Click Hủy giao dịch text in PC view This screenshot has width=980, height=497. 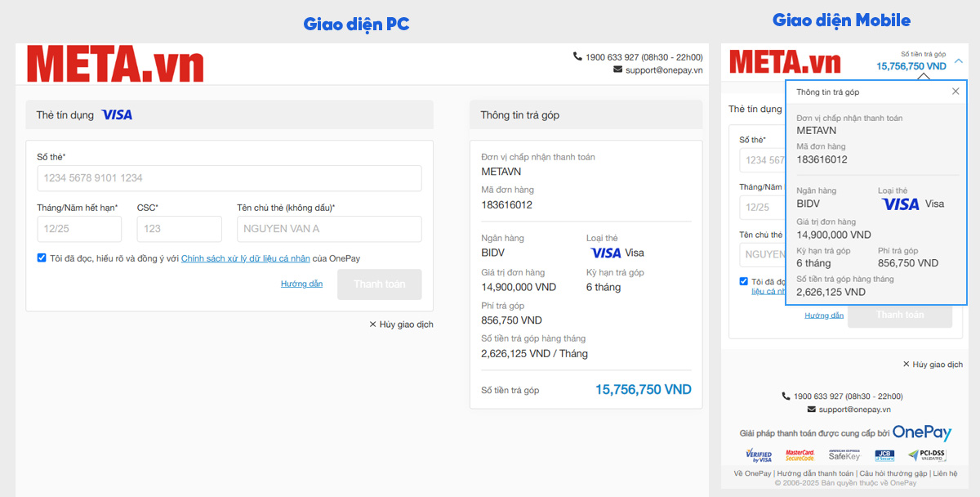pos(407,325)
